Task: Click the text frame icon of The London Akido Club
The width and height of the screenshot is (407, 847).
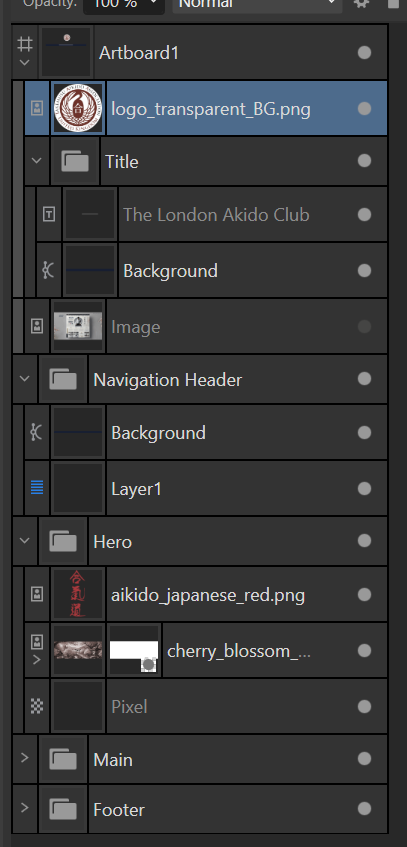Action: click(49, 214)
